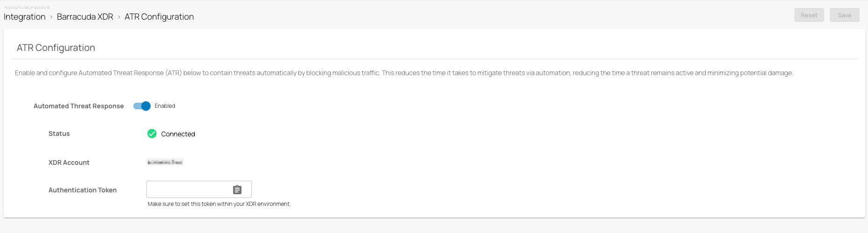
Task: Click the Enabled label beside the toggle
Action: pyautogui.click(x=165, y=106)
